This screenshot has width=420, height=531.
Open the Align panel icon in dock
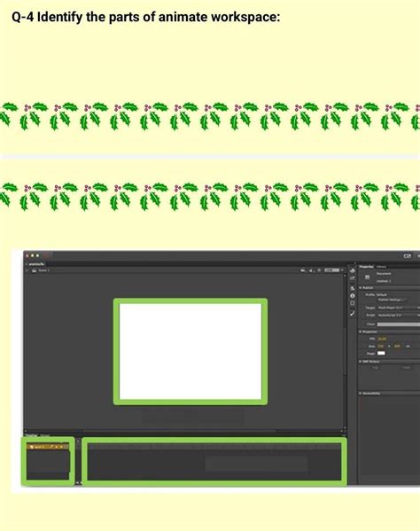click(x=353, y=288)
